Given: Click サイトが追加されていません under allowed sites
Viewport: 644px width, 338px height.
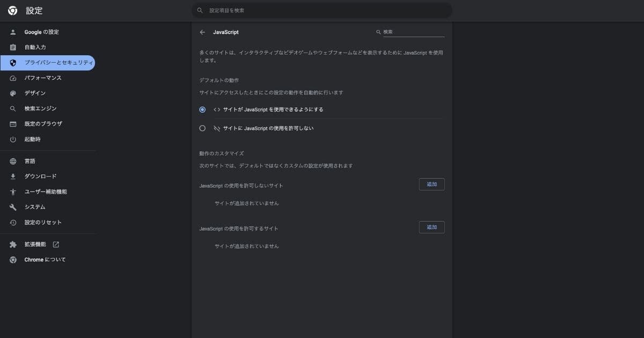Looking at the screenshot, I should (x=247, y=246).
